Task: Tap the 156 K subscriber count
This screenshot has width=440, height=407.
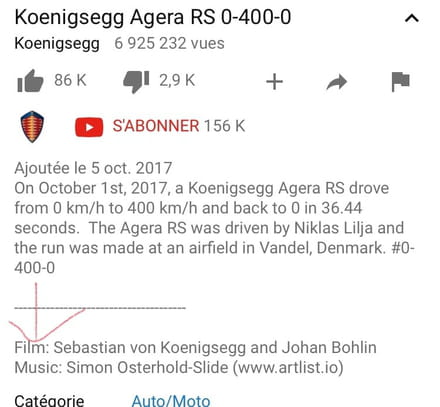Action: [x=225, y=126]
